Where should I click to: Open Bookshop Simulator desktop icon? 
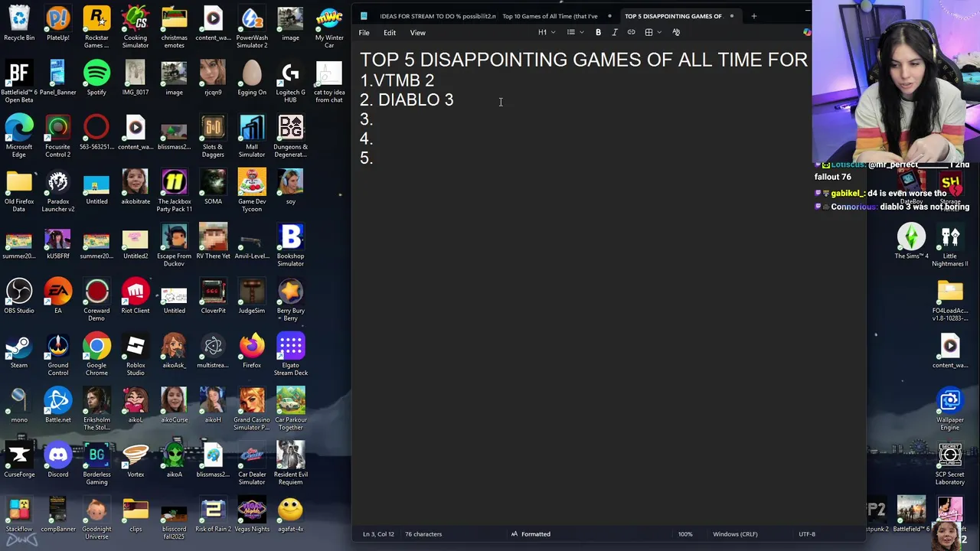pyautogui.click(x=290, y=246)
